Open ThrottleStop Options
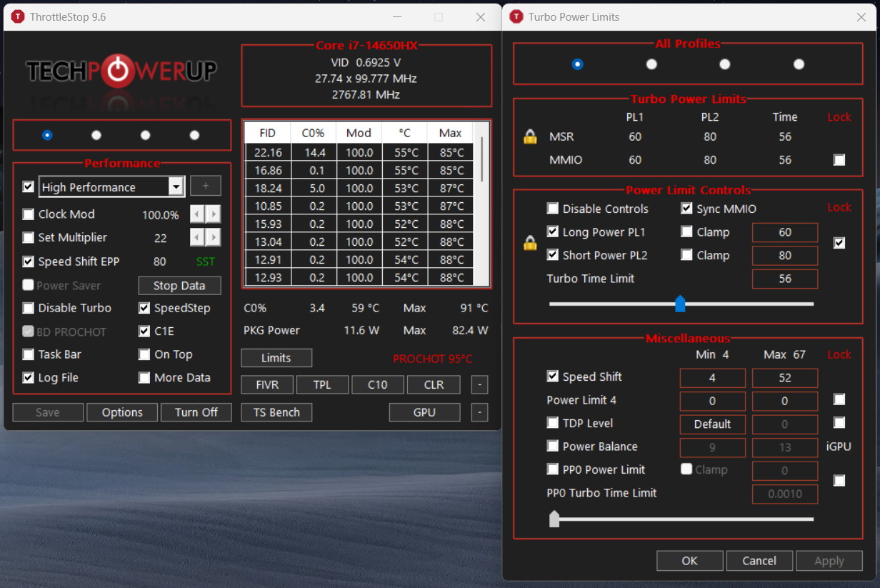 [122, 412]
